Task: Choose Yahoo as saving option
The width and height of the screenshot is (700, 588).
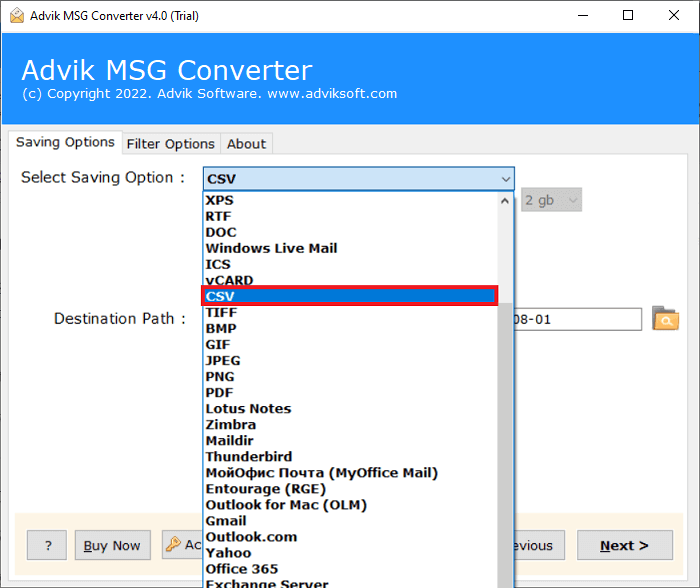Action: [351, 553]
